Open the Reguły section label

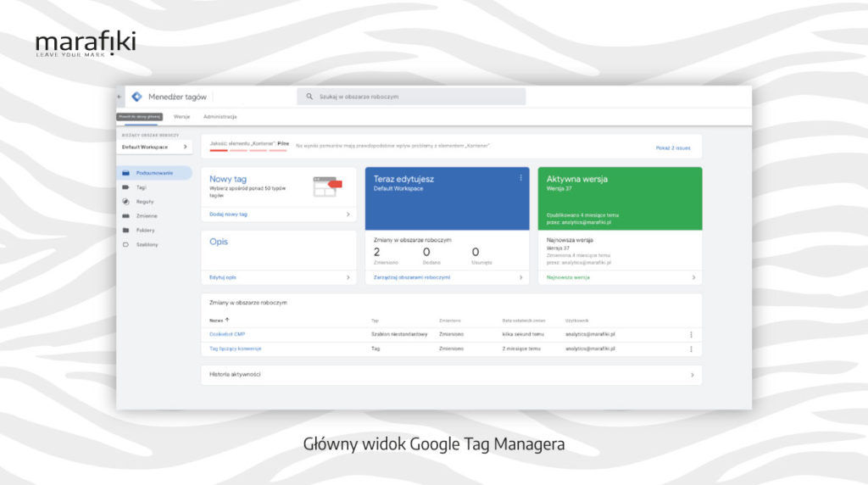coord(145,202)
